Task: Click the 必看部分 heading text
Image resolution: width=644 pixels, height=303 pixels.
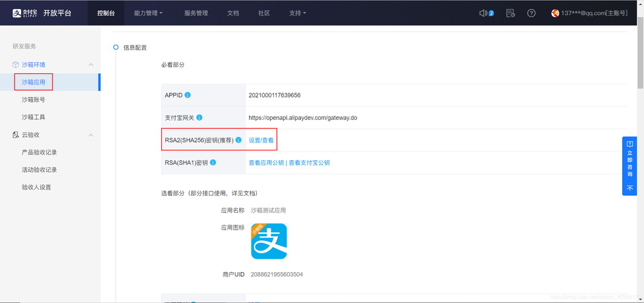Action: pos(173,65)
